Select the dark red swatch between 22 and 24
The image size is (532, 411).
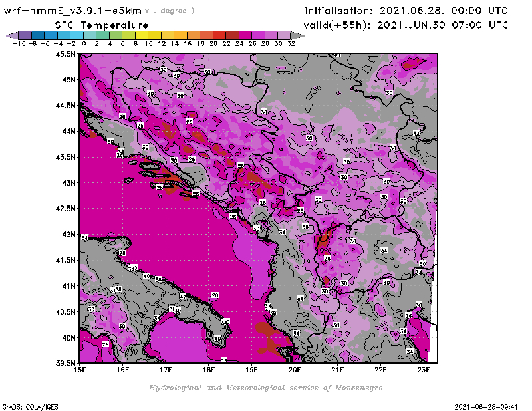point(232,35)
